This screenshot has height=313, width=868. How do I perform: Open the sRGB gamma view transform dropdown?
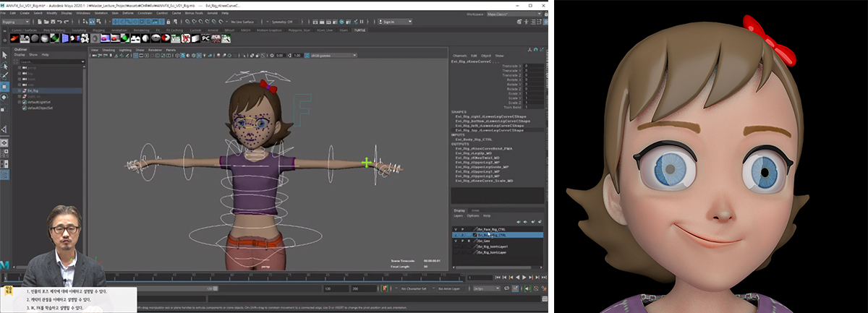tap(334, 56)
